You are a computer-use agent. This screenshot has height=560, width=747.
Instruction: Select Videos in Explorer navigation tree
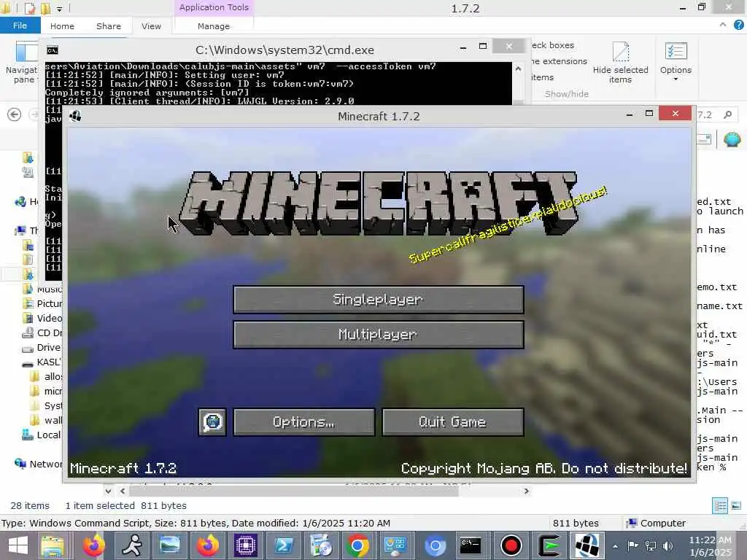pos(43,318)
